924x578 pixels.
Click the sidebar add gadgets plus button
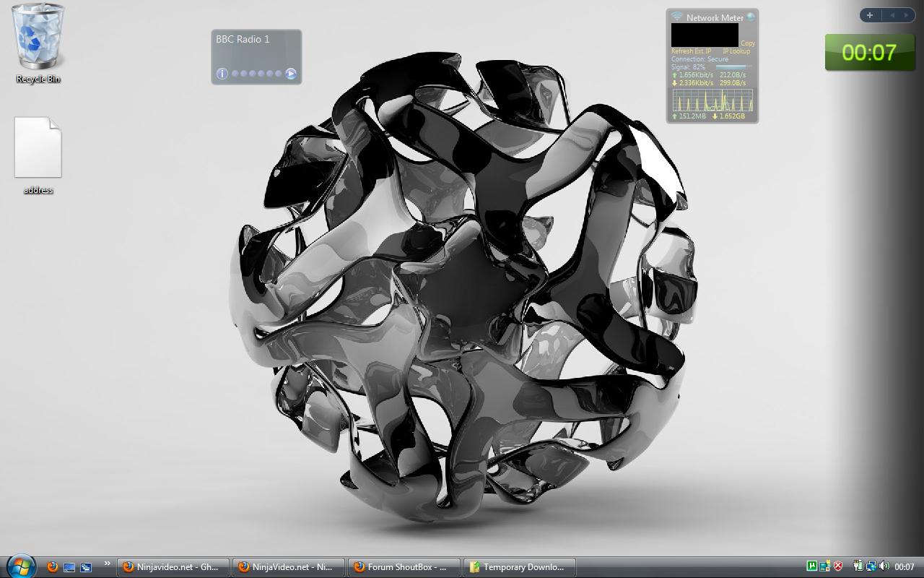point(870,15)
